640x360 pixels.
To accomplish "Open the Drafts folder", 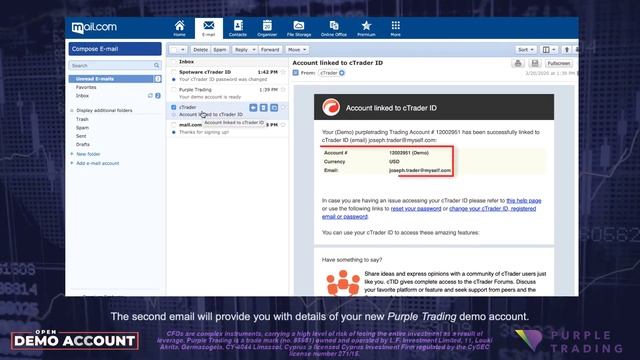I will click(82, 144).
